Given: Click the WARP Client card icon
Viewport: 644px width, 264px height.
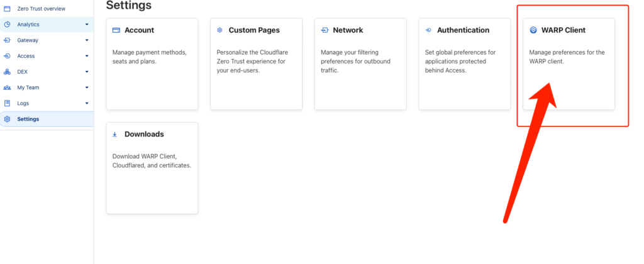Looking at the screenshot, I should point(533,30).
